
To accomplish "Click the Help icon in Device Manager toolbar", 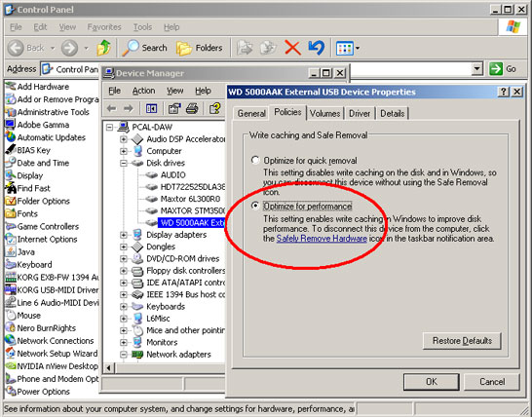I will (x=215, y=108).
